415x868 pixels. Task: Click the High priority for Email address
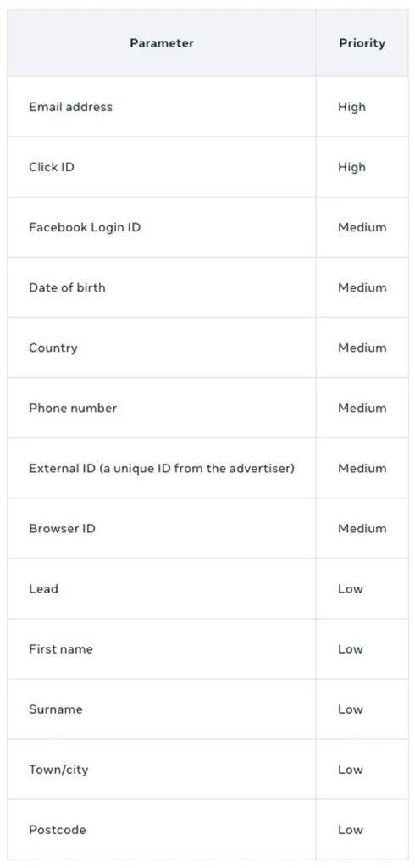[352, 107]
